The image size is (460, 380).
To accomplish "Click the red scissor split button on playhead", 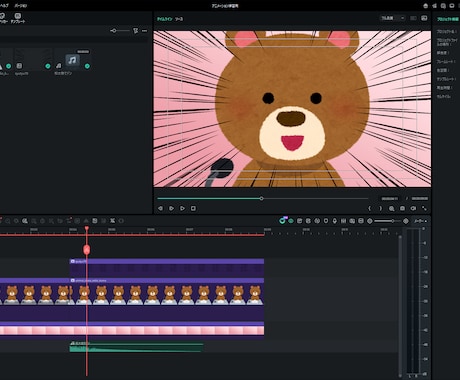I will (87, 249).
